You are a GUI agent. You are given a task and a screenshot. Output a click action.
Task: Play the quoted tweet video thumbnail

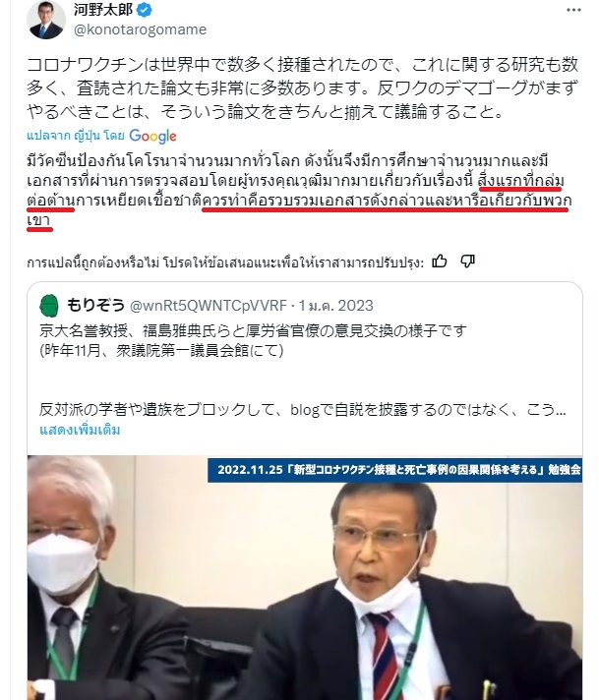(305, 577)
